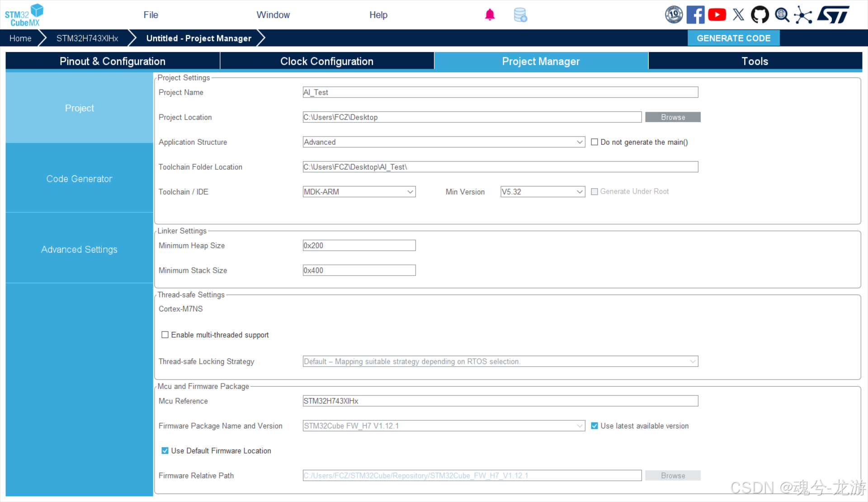
Task: Click the STM32CubeMX logo
Action: [24, 14]
